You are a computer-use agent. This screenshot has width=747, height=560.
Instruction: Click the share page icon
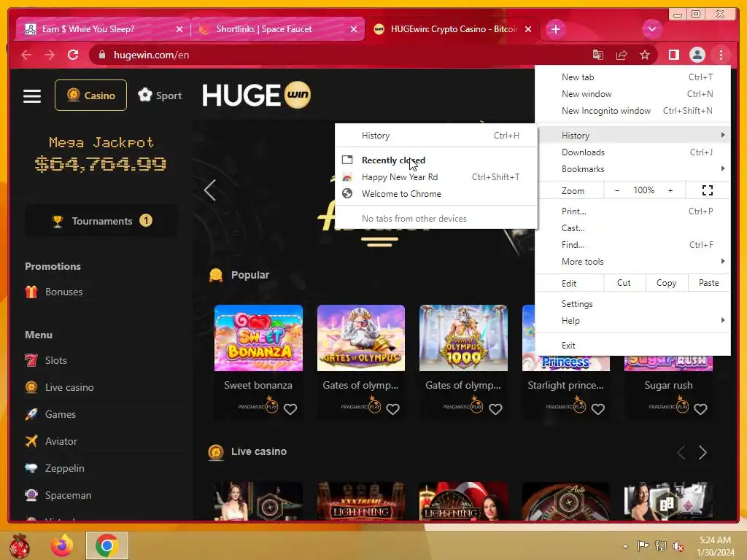coord(622,55)
